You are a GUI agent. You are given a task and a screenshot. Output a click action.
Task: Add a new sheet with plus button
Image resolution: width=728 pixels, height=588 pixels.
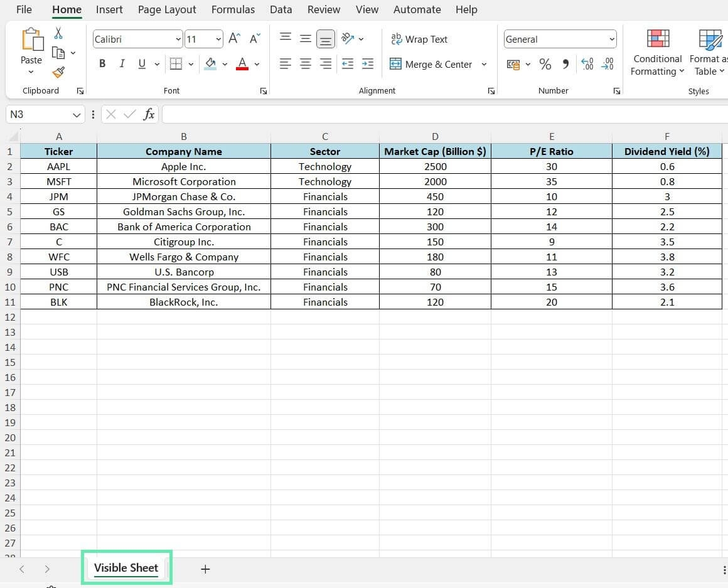205,569
